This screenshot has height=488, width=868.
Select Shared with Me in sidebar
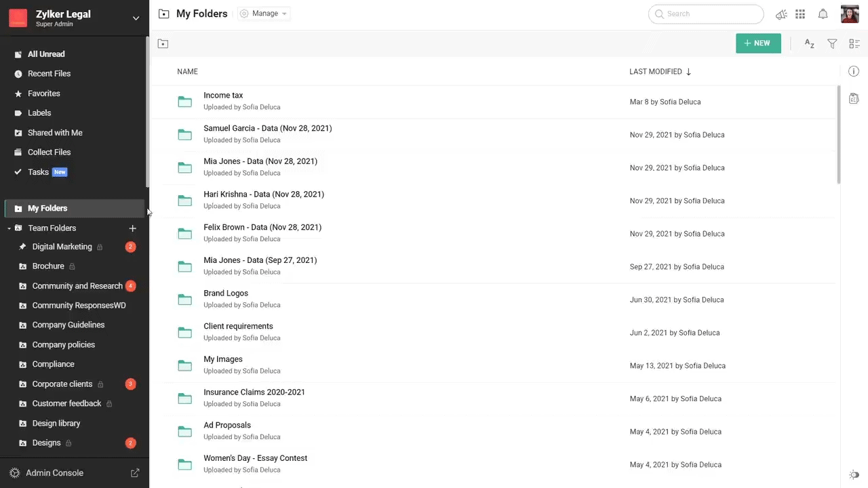pos(54,133)
